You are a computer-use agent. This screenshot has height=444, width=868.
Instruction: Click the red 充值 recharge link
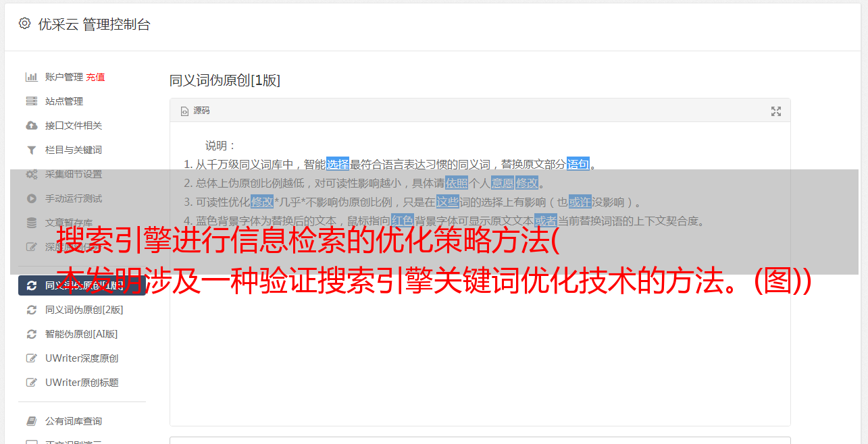pyautogui.click(x=95, y=77)
